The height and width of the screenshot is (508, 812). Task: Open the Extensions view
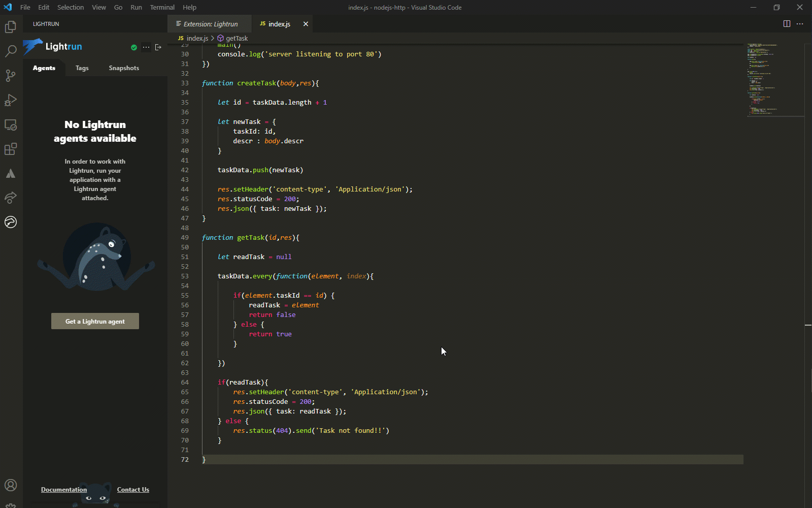click(11, 149)
